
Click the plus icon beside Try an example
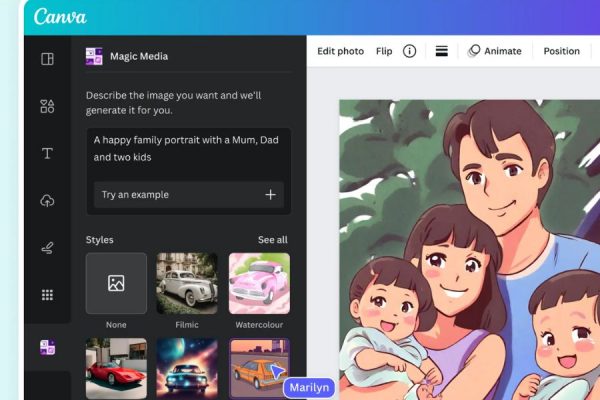pos(270,195)
